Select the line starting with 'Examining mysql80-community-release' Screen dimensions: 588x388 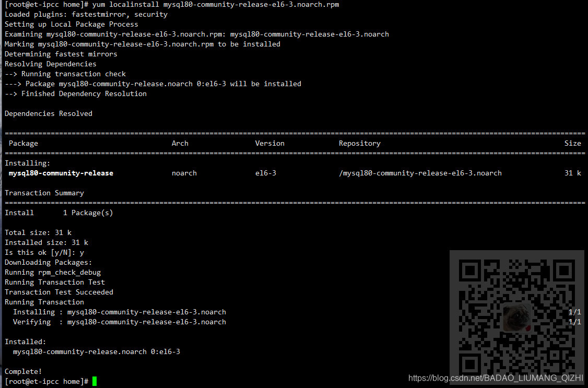pos(196,34)
